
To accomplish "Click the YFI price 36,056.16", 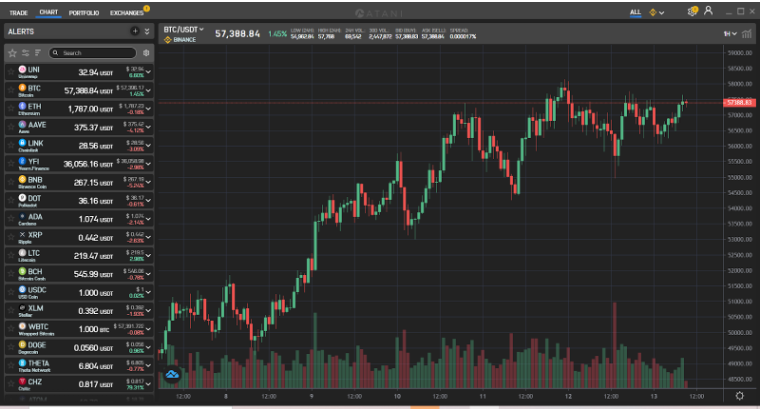I will 81,164.
